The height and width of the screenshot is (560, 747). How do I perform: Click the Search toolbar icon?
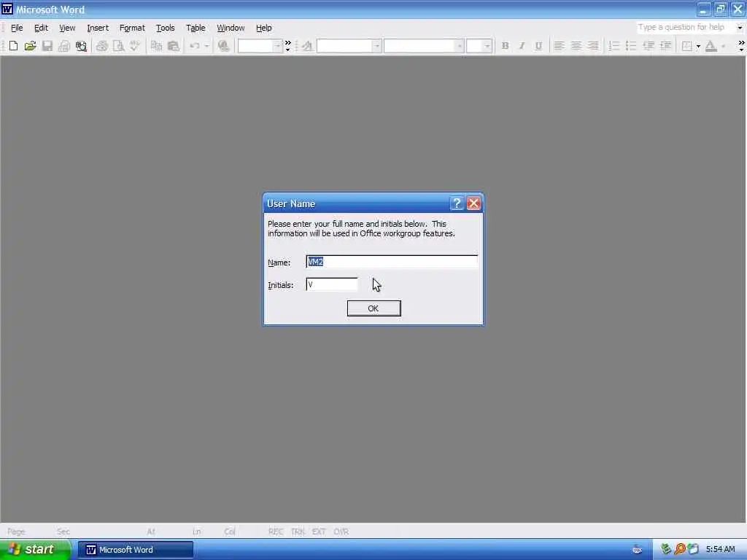(81, 46)
